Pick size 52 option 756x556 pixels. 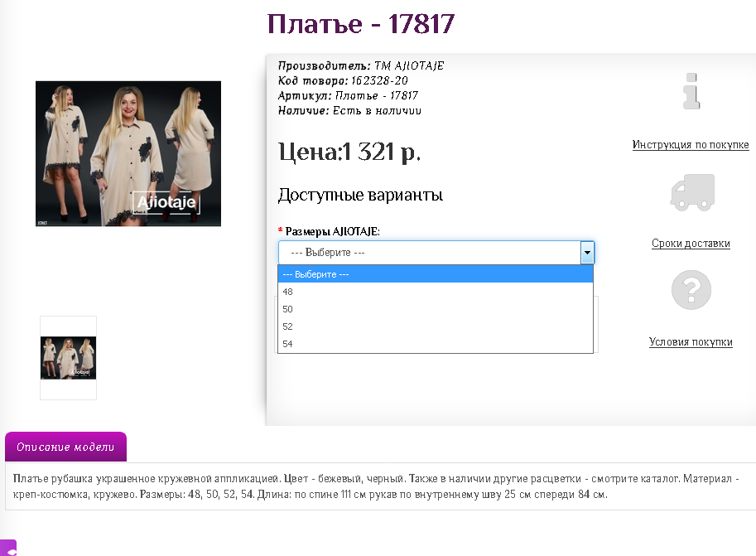pos(435,326)
